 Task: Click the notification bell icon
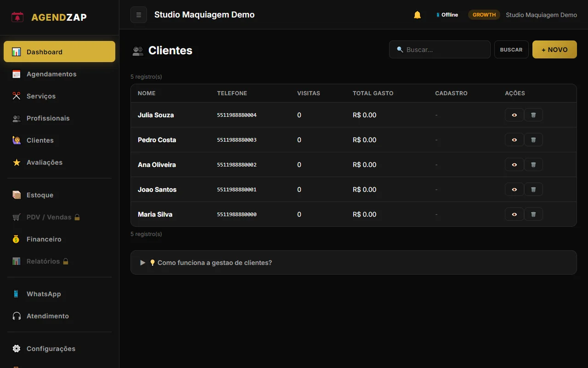tap(417, 15)
